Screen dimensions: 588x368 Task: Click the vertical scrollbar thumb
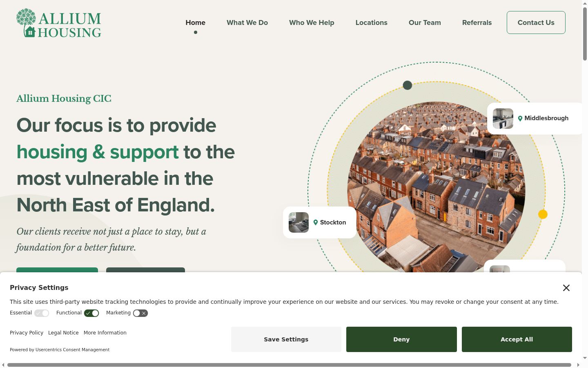[585, 34]
